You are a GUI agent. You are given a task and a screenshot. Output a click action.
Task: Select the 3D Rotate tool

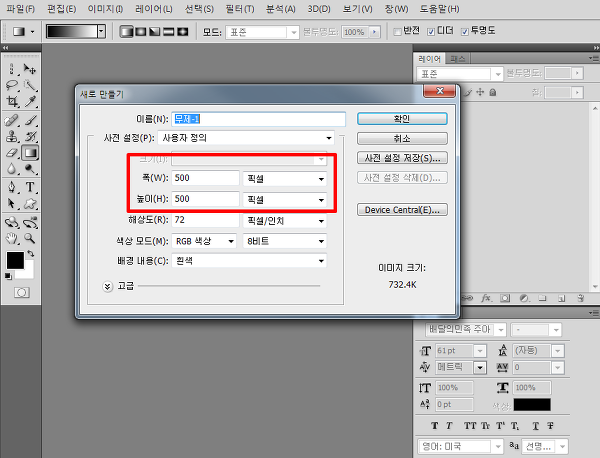coord(12,222)
